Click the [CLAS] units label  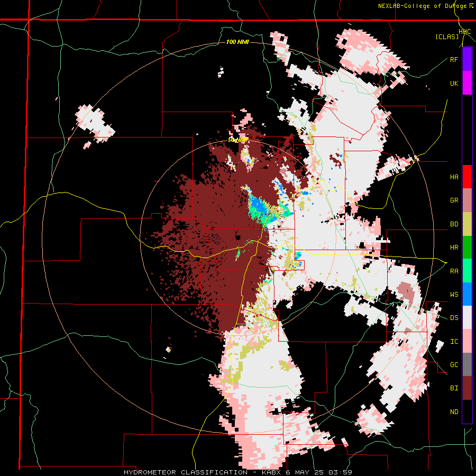tap(447, 36)
